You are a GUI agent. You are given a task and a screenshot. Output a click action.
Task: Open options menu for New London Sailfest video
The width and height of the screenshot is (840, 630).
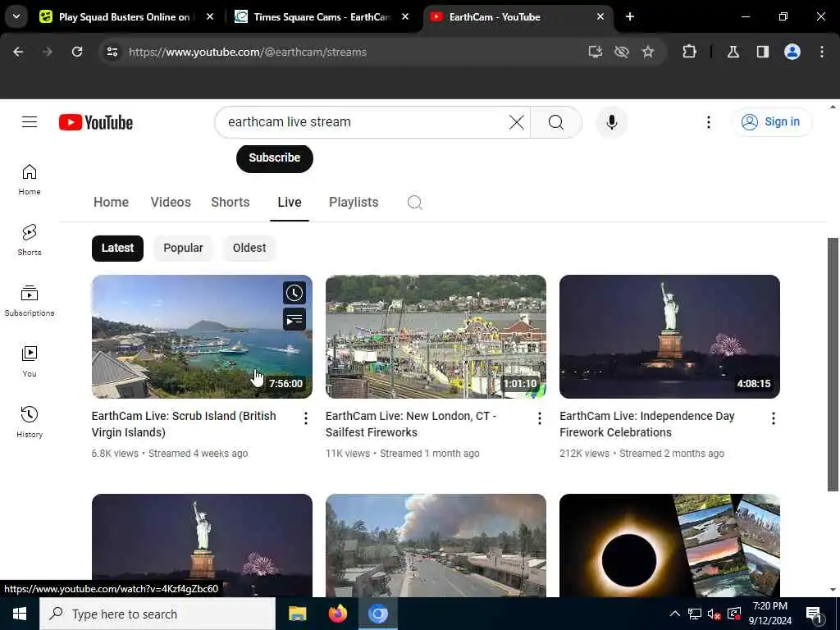click(x=540, y=418)
